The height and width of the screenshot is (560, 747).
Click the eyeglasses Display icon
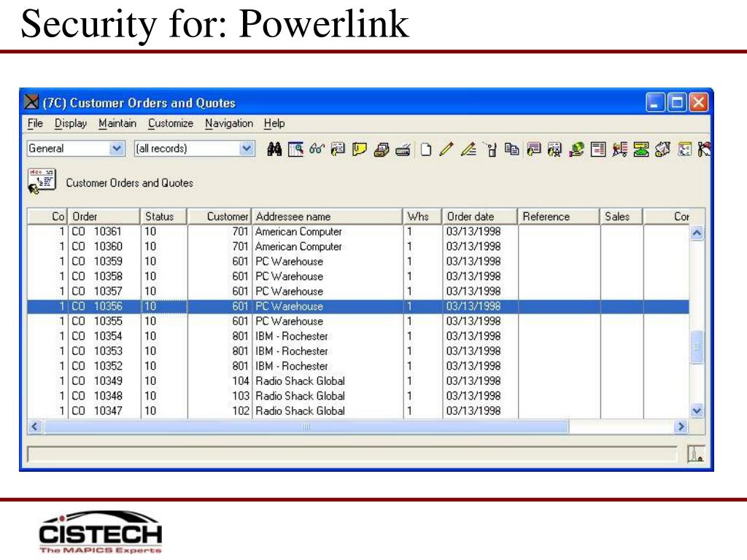317,149
